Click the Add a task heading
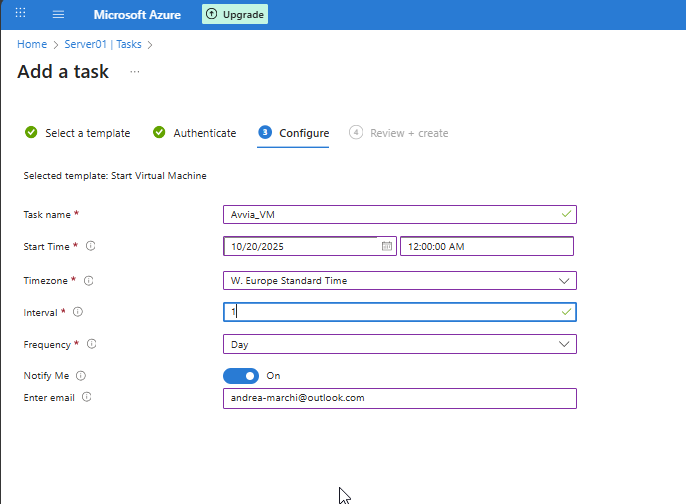 pyautogui.click(x=63, y=71)
